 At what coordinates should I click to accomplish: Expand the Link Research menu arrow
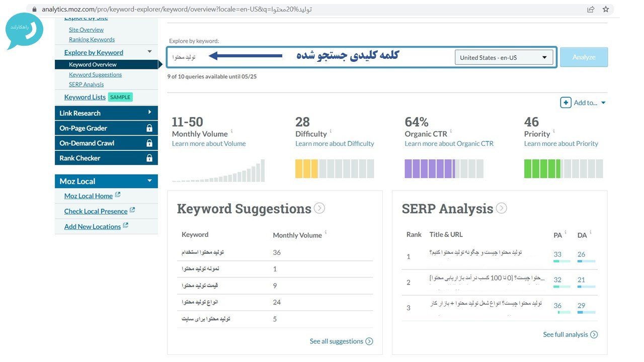(149, 112)
